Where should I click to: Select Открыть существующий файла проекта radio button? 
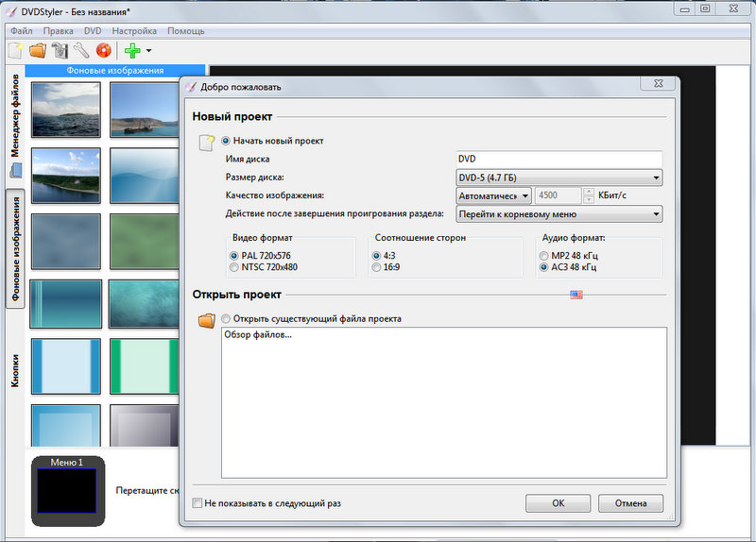point(225,318)
